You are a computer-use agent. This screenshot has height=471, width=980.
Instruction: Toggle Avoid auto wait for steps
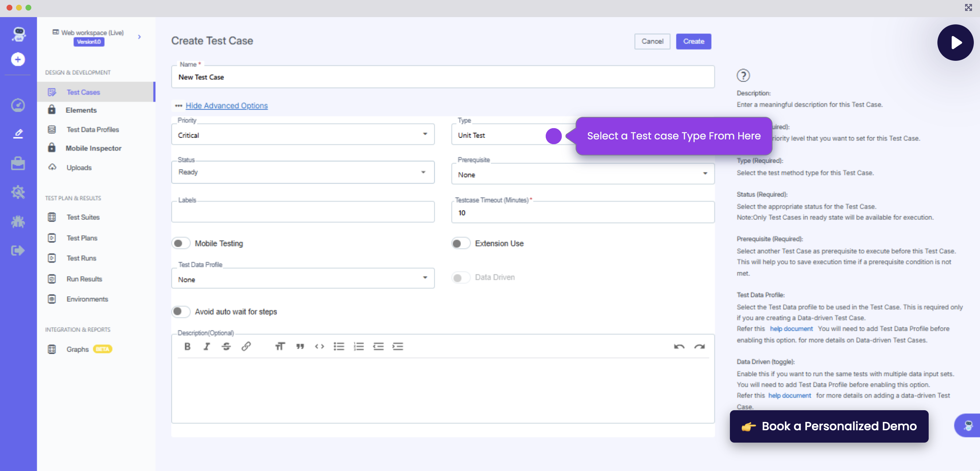[x=181, y=312]
